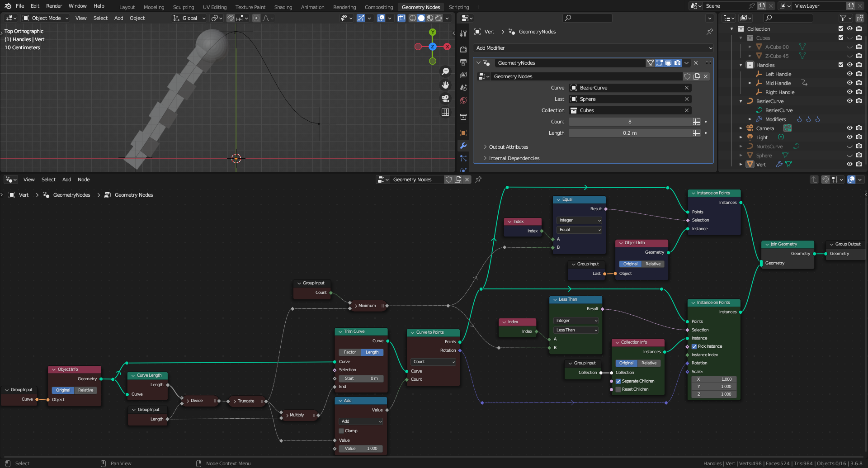Open the Object Mode dropdown
The image size is (868, 468).
(x=45, y=18)
